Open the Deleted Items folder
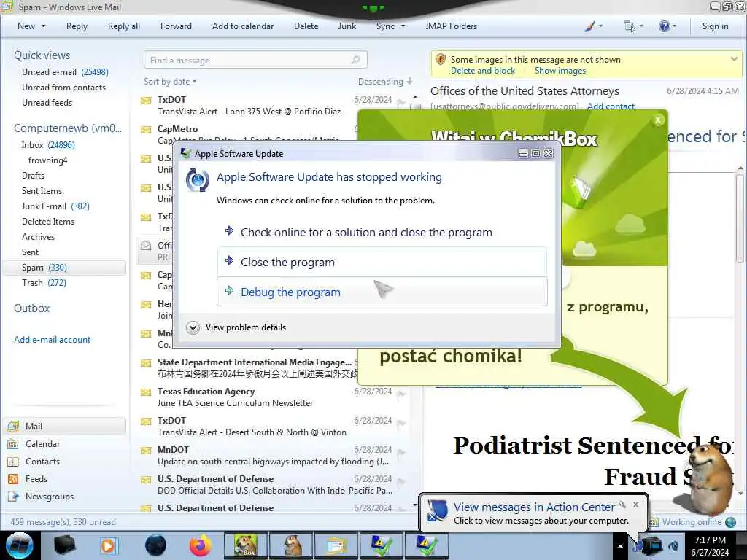Image resolution: width=747 pixels, height=560 pixels. tap(48, 222)
